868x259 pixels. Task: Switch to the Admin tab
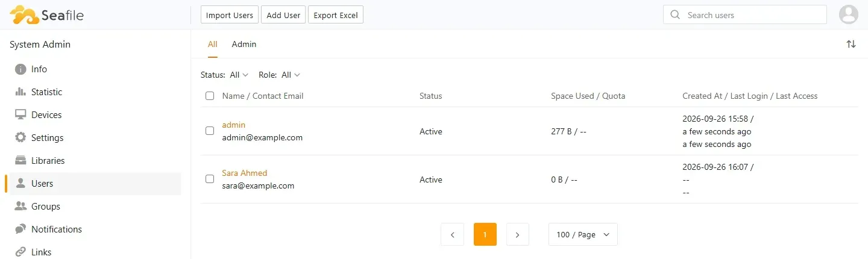244,44
